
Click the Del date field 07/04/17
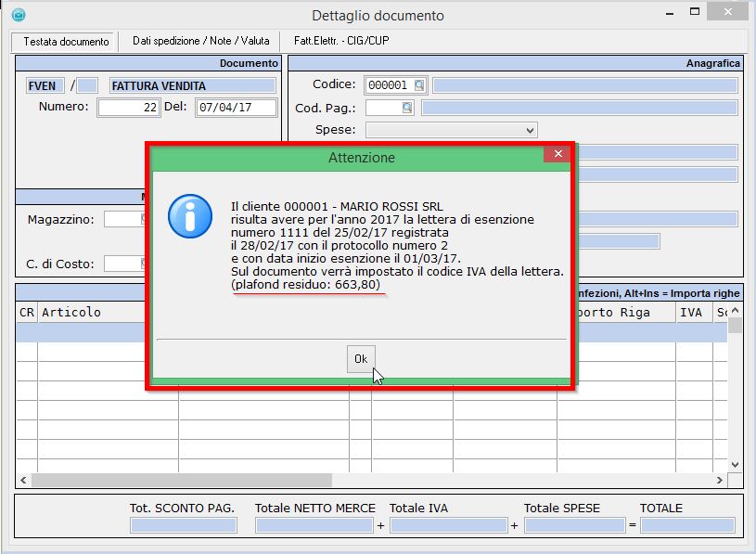pos(237,108)
